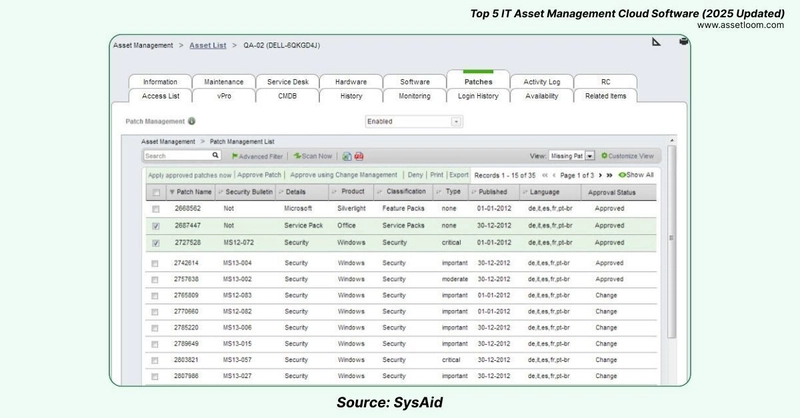Click inside the Search input field
800x418 pixels.
click(177, 156)
